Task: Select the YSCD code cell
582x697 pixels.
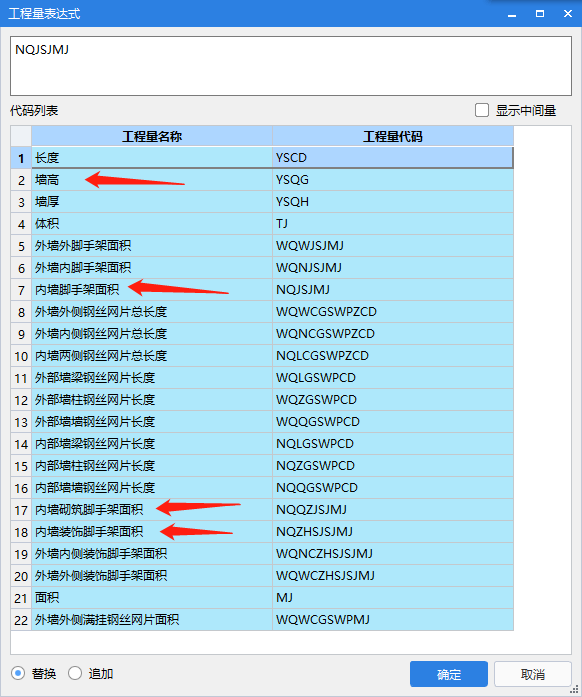Action: pos(393,158)
